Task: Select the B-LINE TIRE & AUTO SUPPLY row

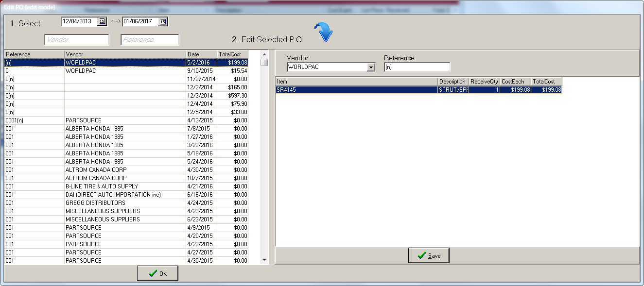Action: pos(126,186)
